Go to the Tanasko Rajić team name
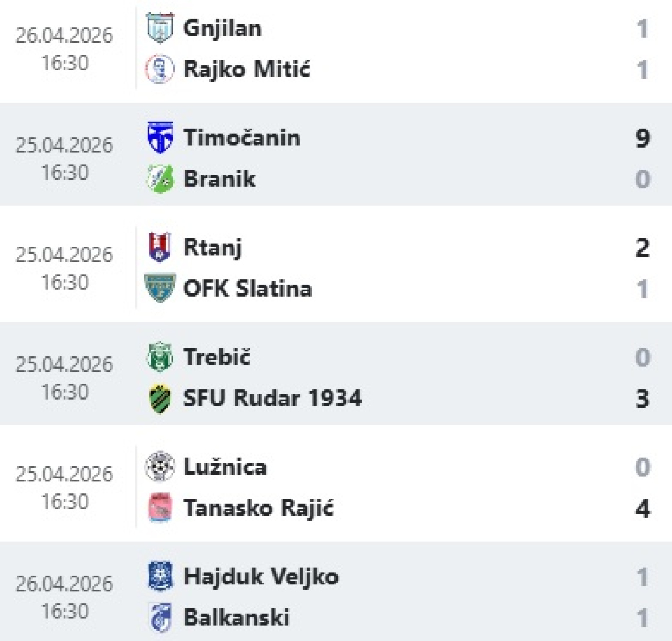The width and height of the screenshot is (672, 641). [x=258, y=508]
